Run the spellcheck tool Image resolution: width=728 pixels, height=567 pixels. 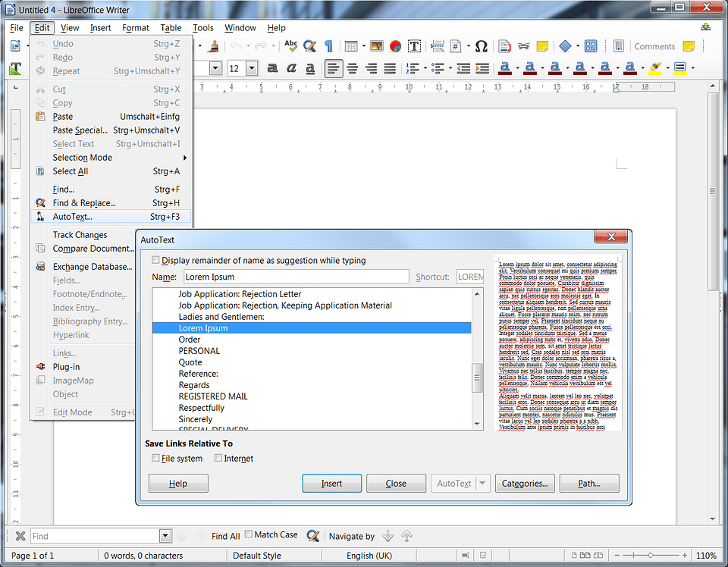[x=290, y=46]
